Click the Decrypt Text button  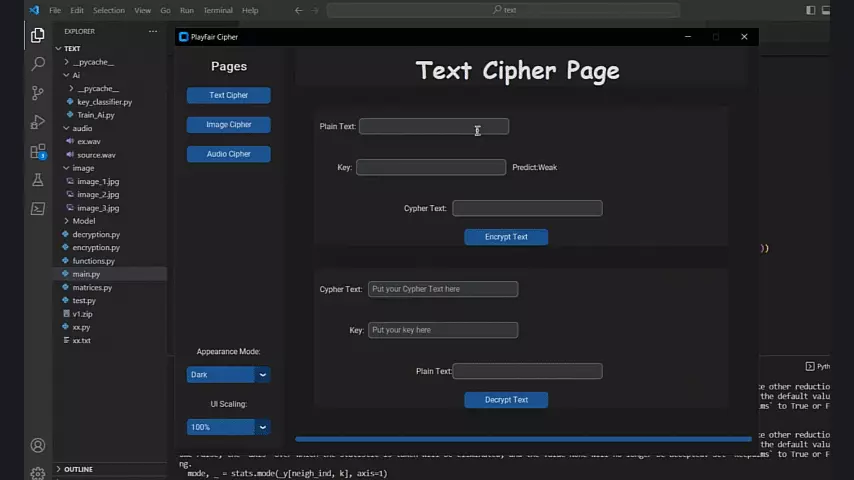[506, 400]
